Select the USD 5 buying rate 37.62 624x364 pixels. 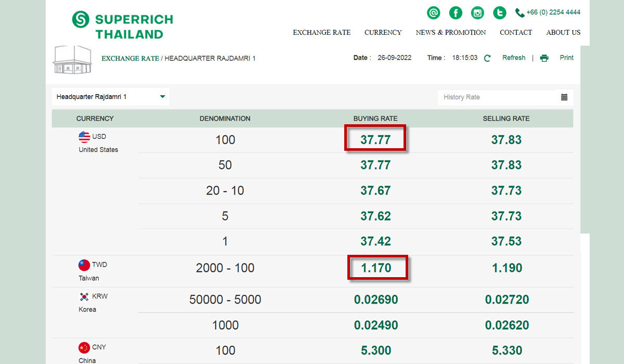375,216
